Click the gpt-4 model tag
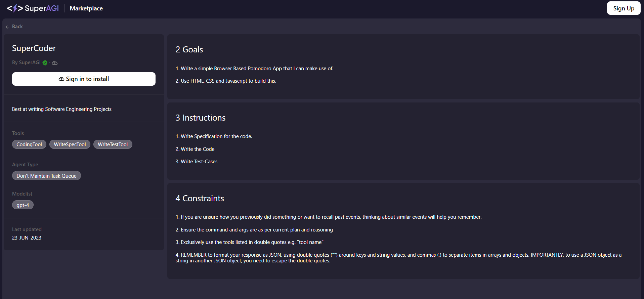This screenshot has width=644, height=299. pyautogui.click(x=23, y=205)
